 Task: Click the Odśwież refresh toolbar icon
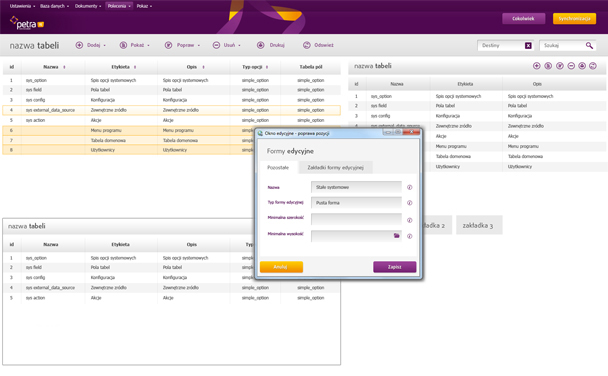click(x=307, y=45)
